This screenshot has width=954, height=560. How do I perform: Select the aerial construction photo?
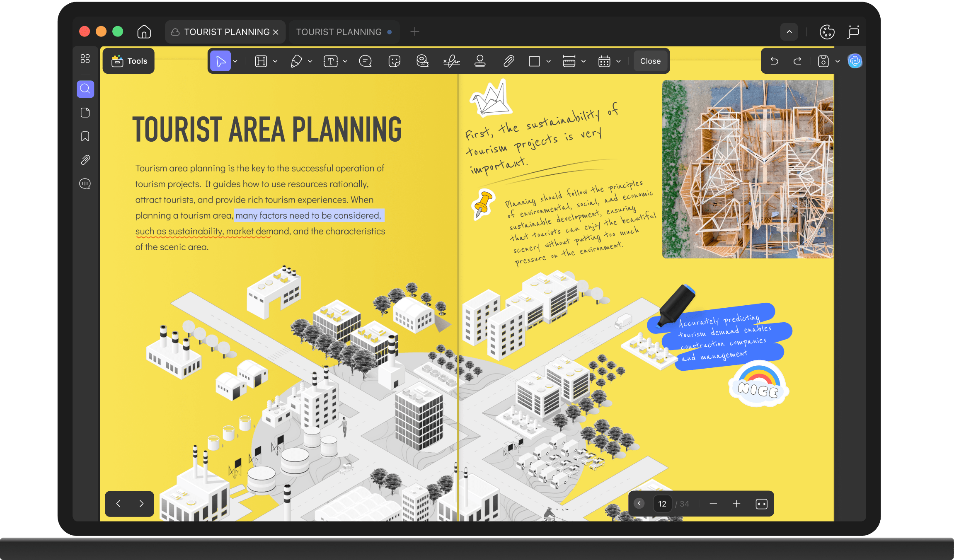click(748, 169)
